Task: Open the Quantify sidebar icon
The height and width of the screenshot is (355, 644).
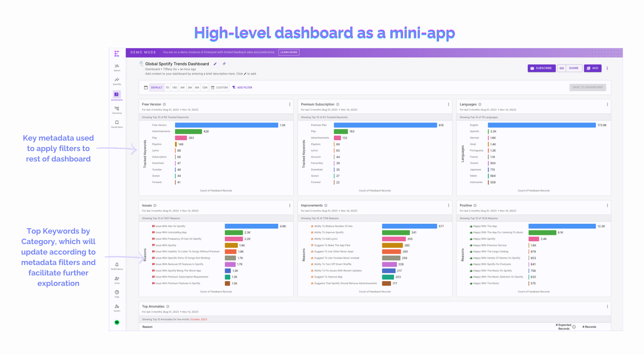Action: click(117, 81)
